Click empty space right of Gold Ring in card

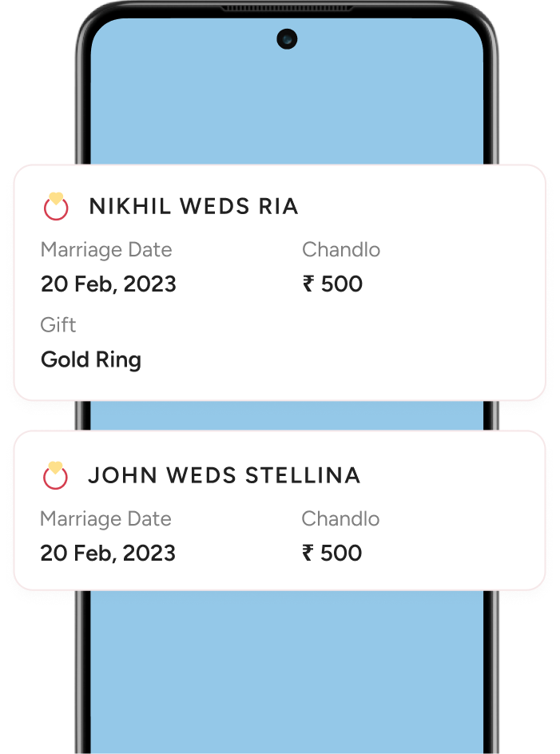pos(337,360)
